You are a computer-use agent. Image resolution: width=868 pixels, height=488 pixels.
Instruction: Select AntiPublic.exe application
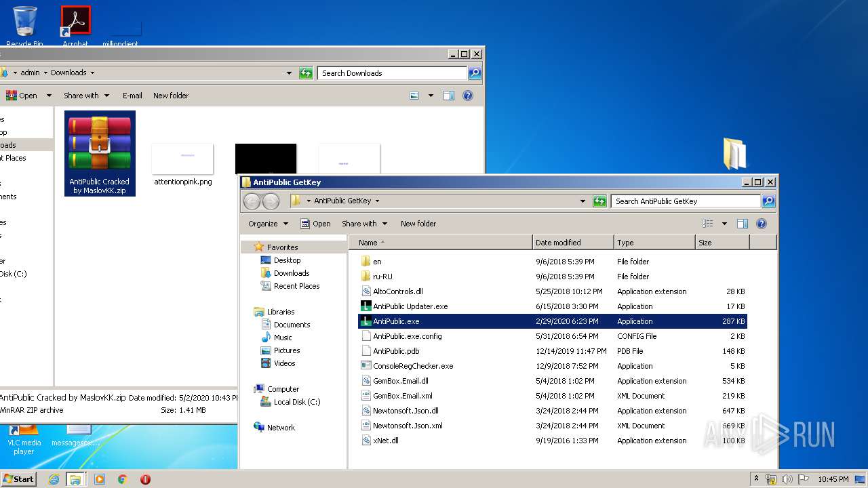(x=552, y=321)
